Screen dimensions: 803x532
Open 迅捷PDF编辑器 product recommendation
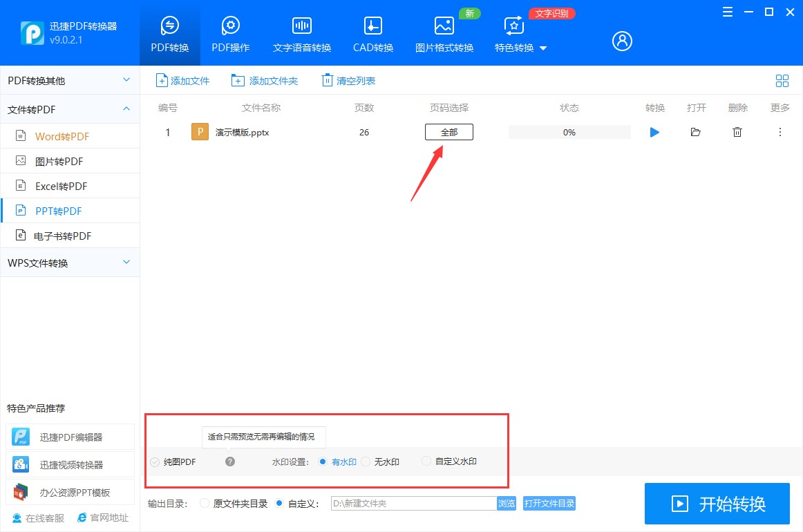[70, 437]
